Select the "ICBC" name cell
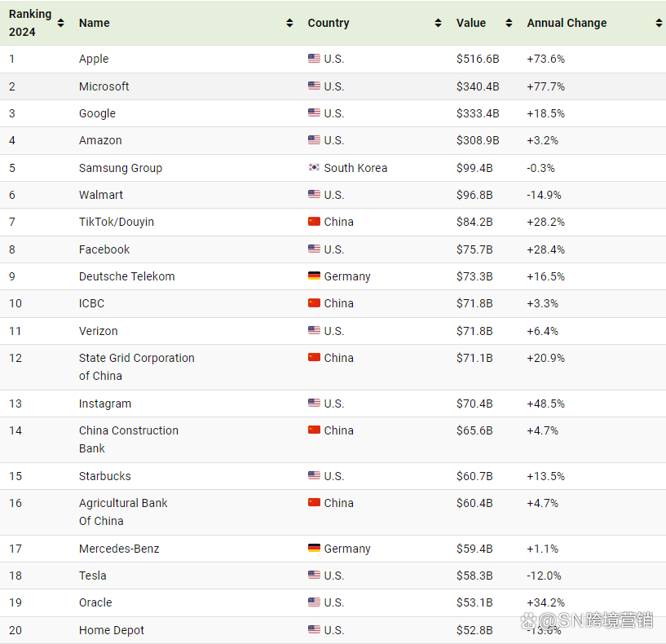This screenshot has height=644, width=666. [x=92, y=304]
